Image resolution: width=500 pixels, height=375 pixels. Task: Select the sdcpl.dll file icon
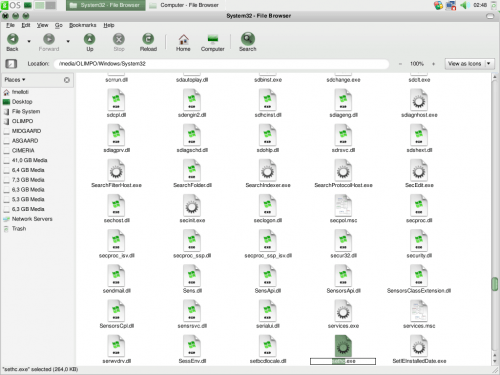coord(116,100)
